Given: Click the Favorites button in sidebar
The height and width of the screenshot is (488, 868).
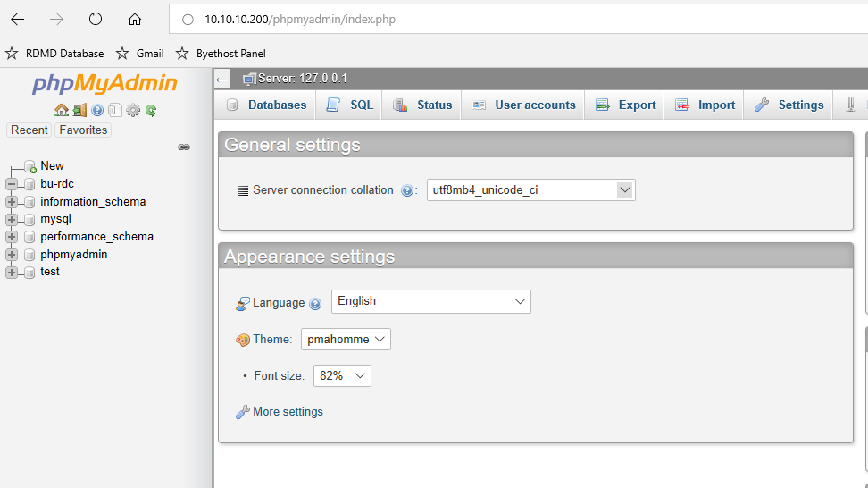Looking at the screenshot, I should [83, 130].
